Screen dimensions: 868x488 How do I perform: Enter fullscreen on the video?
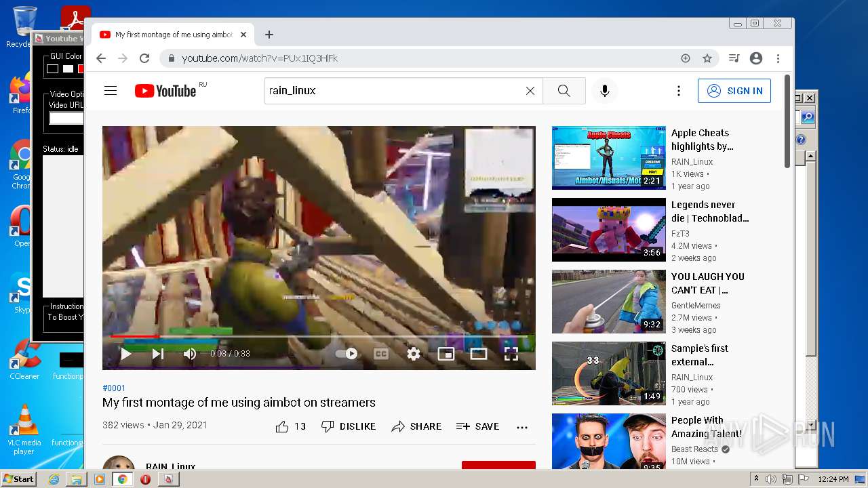tap(511, 353)
